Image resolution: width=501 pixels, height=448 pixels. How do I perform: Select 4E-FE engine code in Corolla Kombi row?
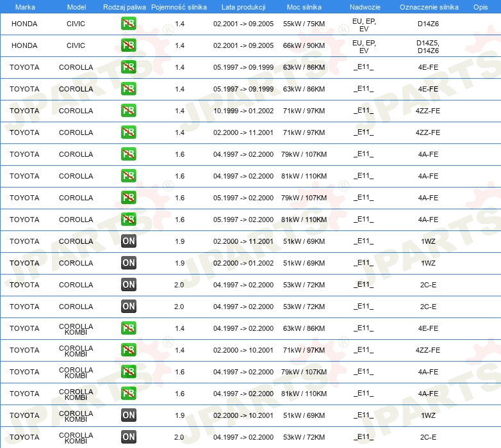pos(428,328)
